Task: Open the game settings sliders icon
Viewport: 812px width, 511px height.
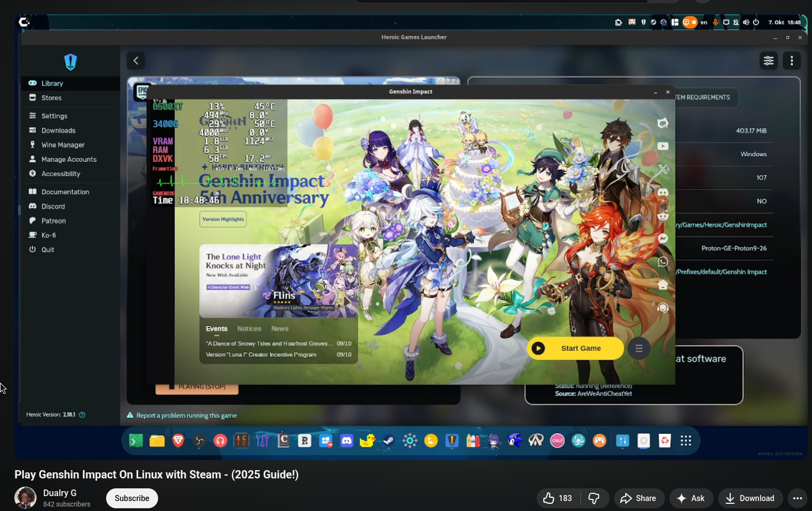Action: (769, 61)
